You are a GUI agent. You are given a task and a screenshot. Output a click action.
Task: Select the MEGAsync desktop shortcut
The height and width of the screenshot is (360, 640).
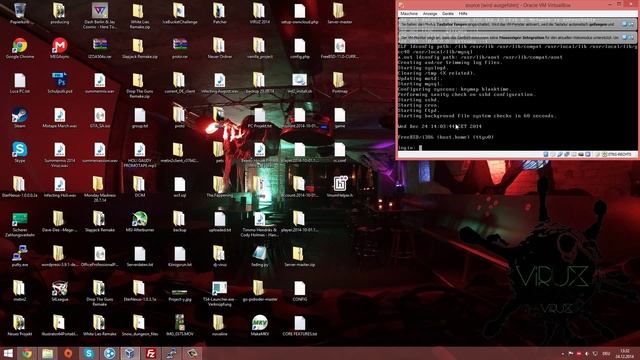(60, 49)
